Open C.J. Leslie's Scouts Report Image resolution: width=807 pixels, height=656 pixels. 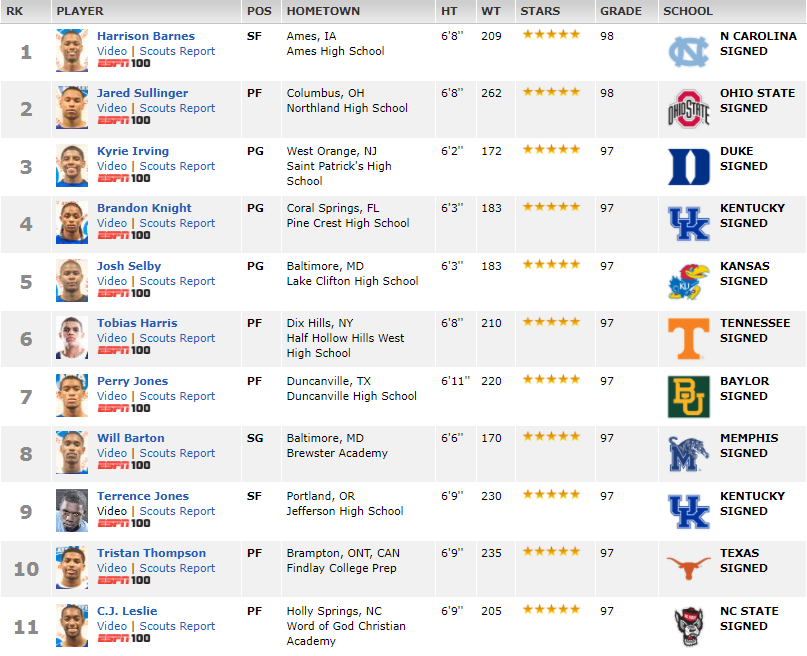point(177,626)
